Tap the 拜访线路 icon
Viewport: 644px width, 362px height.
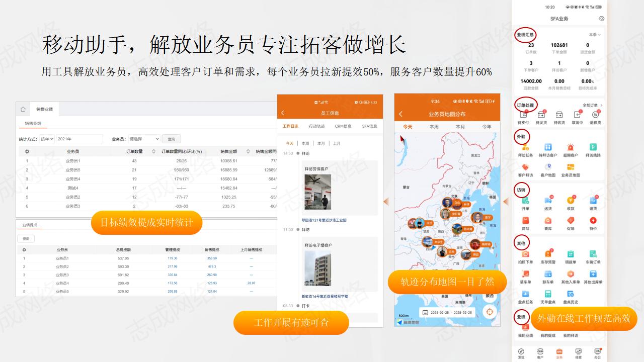pos(593,147)
